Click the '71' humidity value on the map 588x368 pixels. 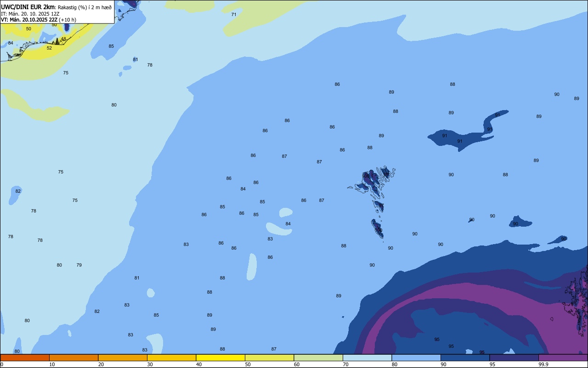[234, 15]
